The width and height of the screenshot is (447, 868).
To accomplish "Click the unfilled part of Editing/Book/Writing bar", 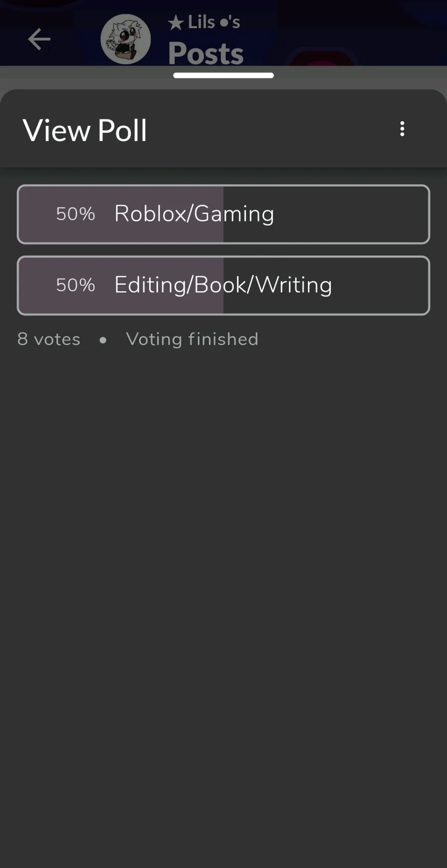I will 326,285.
